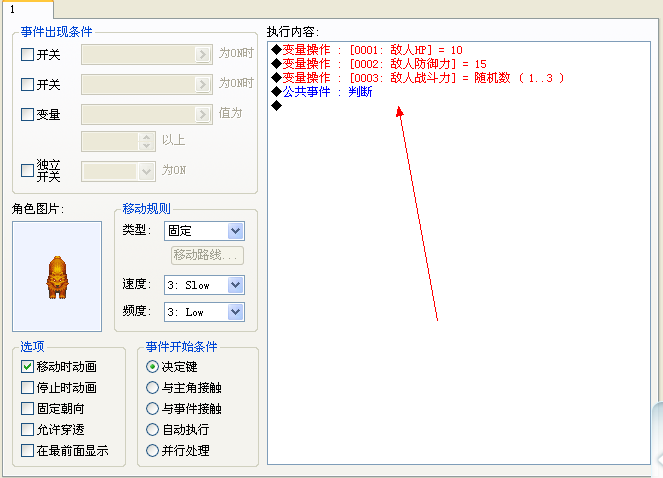The height and width of the screenshot is (478, 663).
Task: Open the variable selector arrow
Action: point(203,115)
